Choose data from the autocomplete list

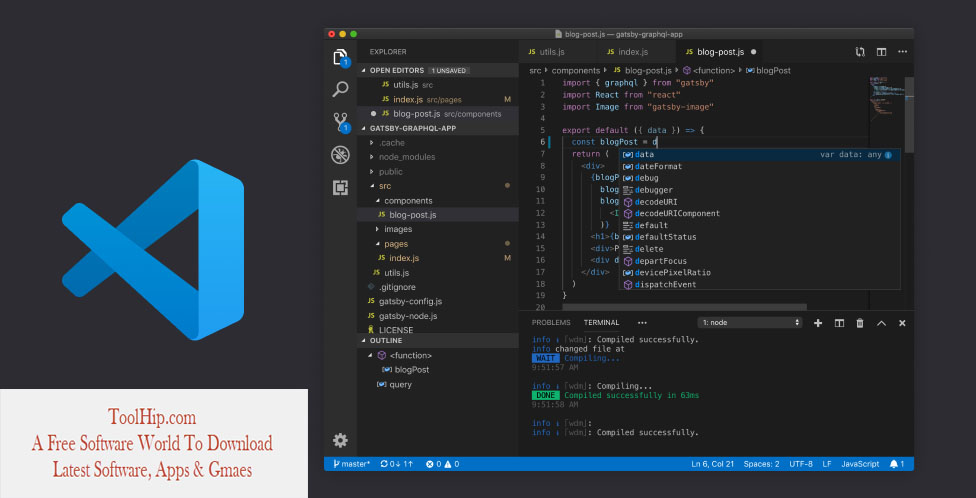[759, 154]
